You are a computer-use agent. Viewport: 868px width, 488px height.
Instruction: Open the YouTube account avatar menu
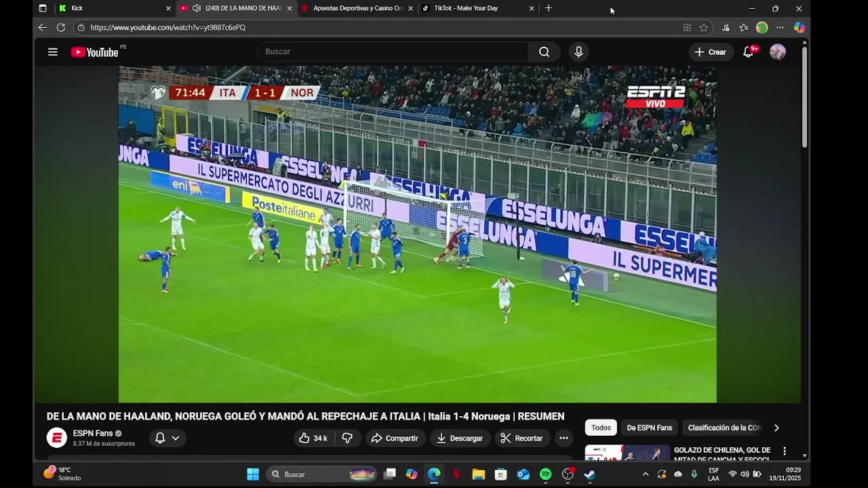click(778, 52)
